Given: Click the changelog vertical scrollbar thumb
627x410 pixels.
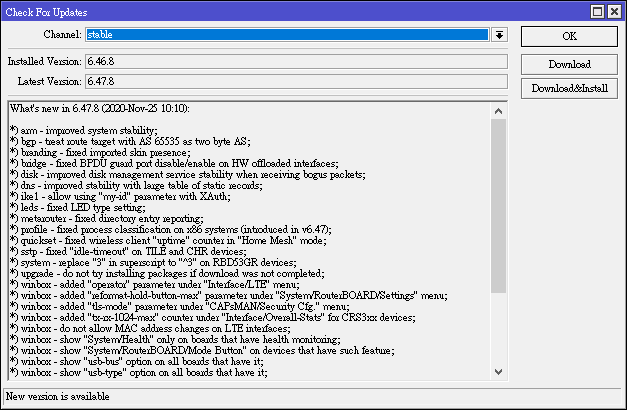Looking at the screenshot, I should pos(498,206).
